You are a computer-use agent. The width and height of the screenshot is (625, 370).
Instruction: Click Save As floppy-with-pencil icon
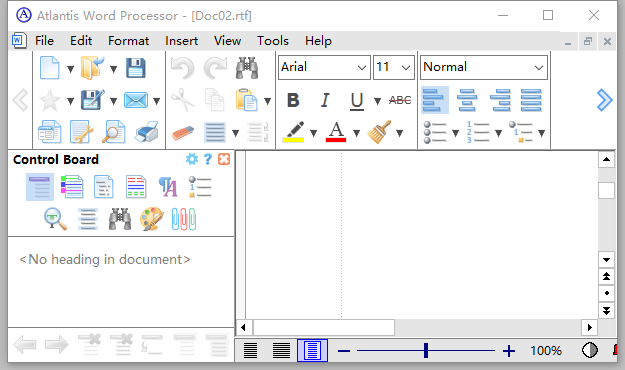[x=92, y=100]
